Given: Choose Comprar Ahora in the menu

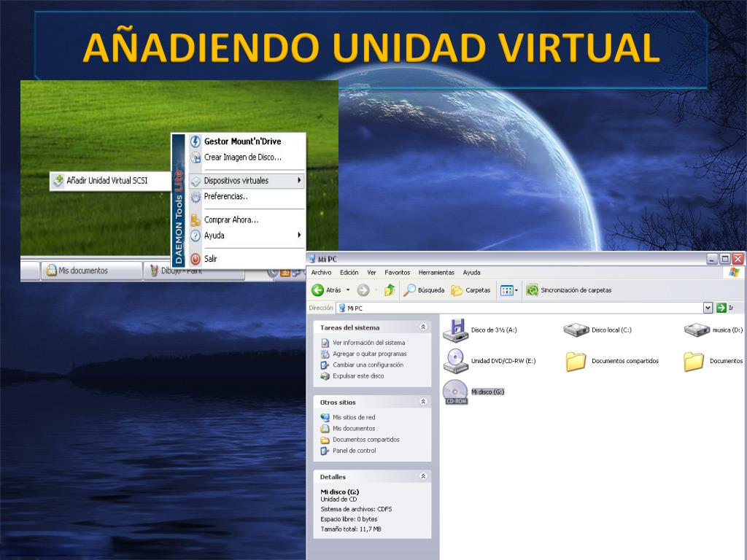Looking at the screenshot, I should [x=231, y=219].
